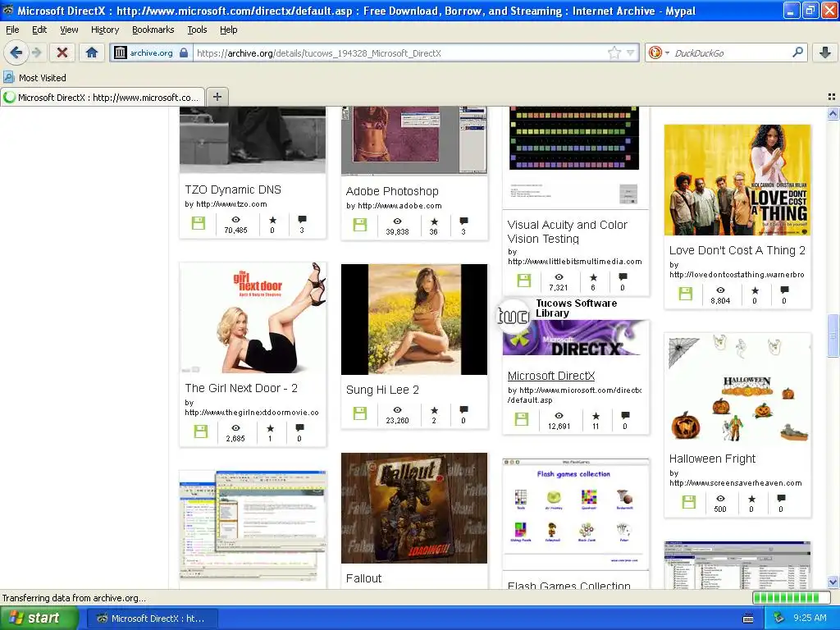840x630 pixels.
Task: Open the Halloween Fright title link
Action: tap(712, 459)
